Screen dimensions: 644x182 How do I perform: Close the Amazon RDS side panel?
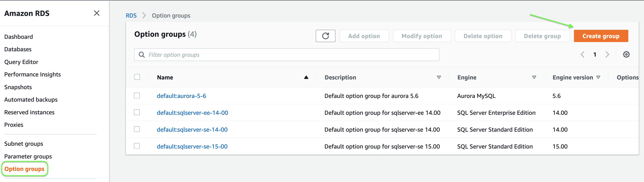click(x=97, y=13)
